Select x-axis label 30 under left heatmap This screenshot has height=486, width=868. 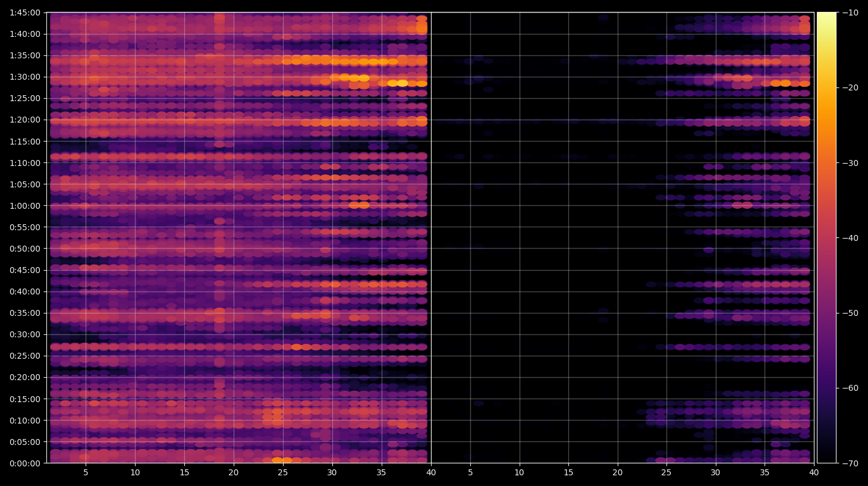[332, 473]
